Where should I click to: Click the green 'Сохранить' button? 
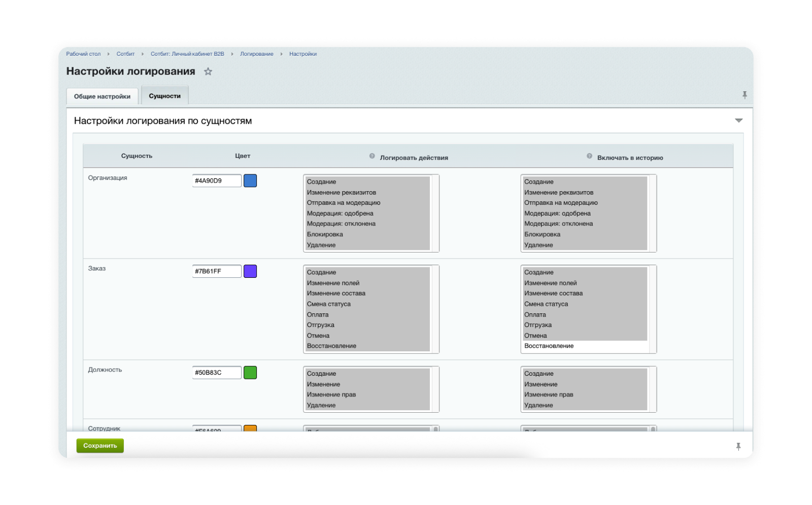(100, 446)
